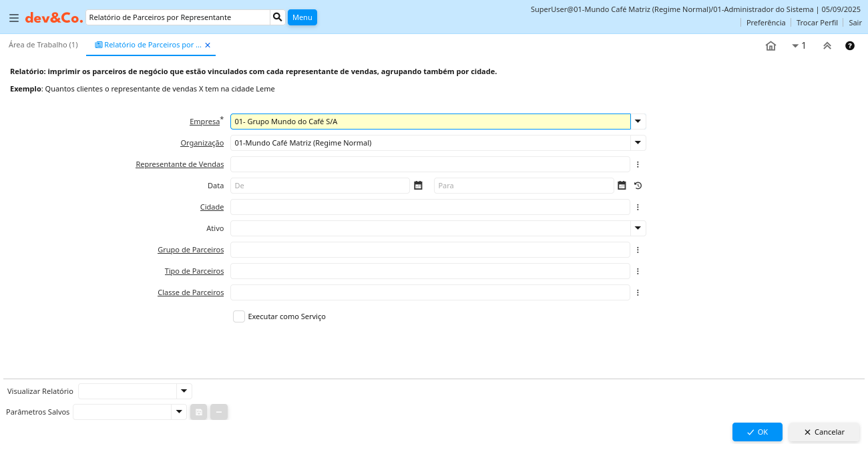Click the Trocar Perfil link
The height and width of the screenshot is (450, 868).
coord(817,23)
